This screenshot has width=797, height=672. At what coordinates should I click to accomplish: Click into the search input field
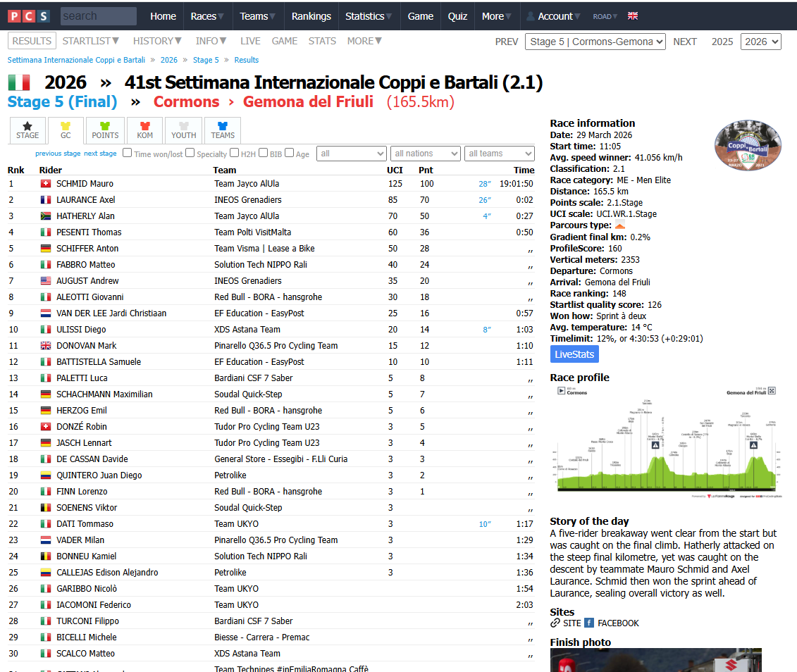98,16
